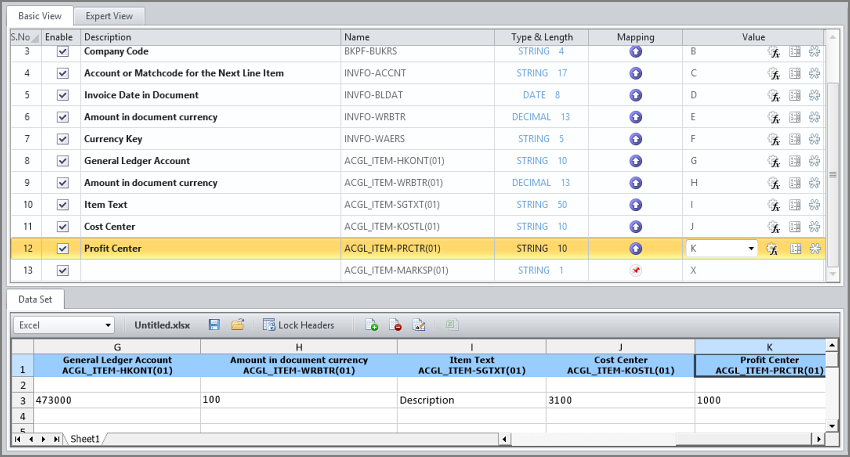This screenshot has height=457, width=850.
Task: Click the Lock Headers button
Action: point(299,325)
